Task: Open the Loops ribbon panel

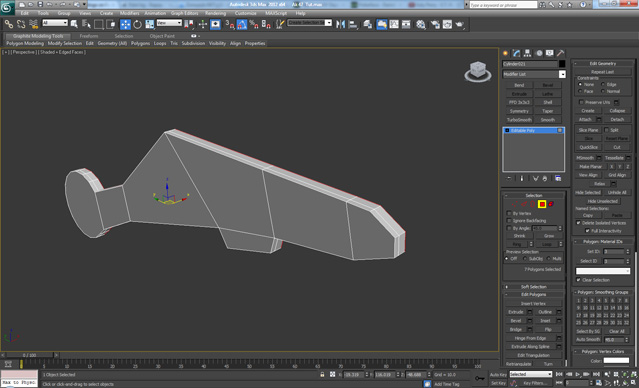Action: coord(160,43)
